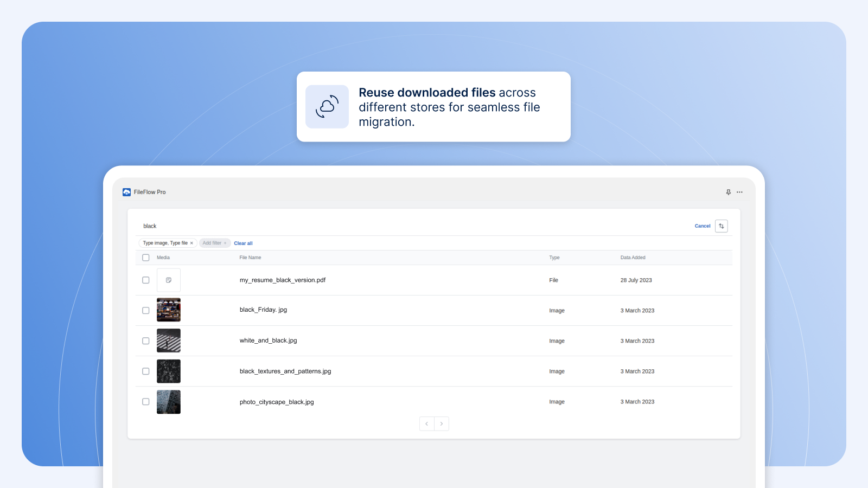Viewport: 868px width, 488px height.
Task: Toggle the select-all checkbox in header row
Action: (x=145, y=258)
